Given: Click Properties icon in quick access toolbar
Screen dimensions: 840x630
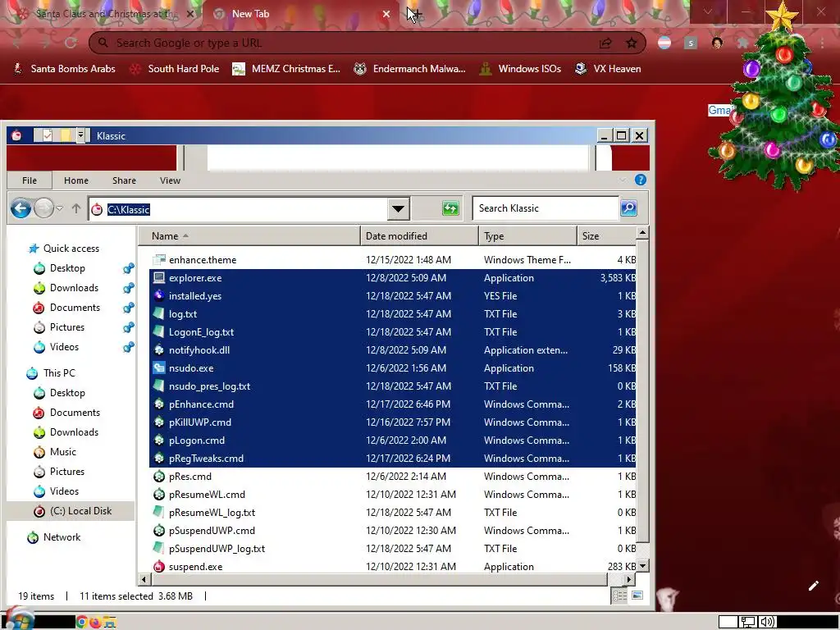Looking at the screenshot, I should 47,135.
